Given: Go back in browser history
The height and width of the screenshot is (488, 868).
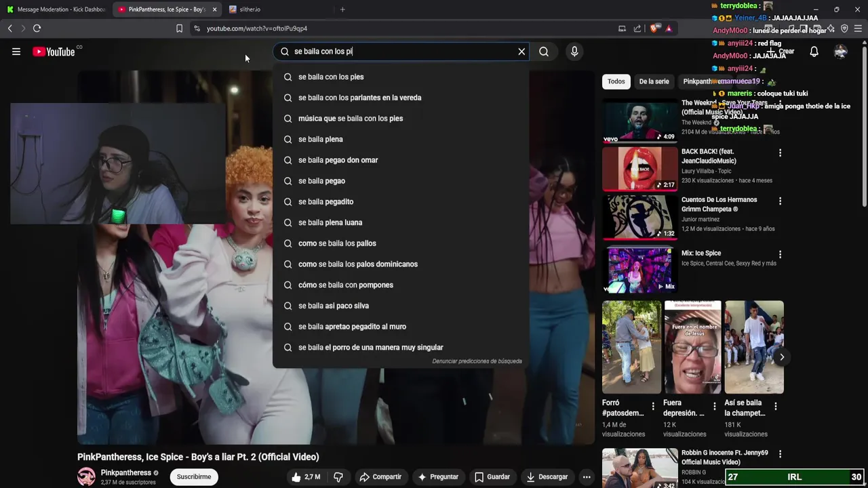Looking at the screenshot, I should 9,28.
